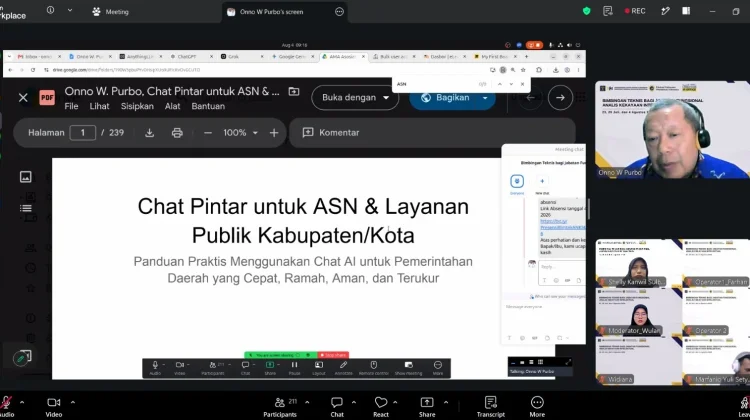Expand the caret beside Participants

[x=307, y=402]
